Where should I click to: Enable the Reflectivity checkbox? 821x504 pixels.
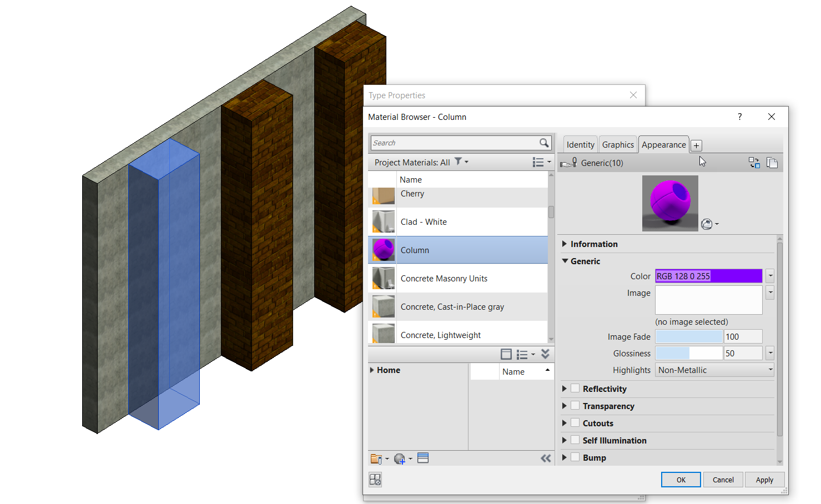[575, 388]
